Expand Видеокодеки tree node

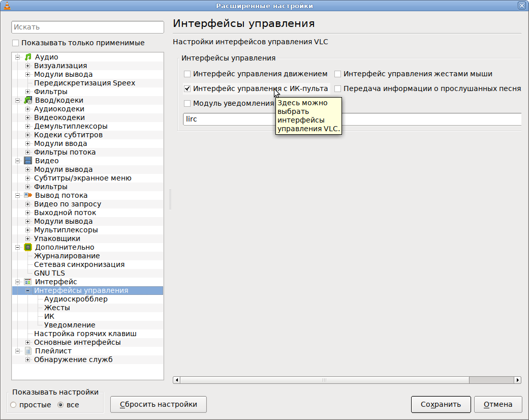(x=27, y=117)
